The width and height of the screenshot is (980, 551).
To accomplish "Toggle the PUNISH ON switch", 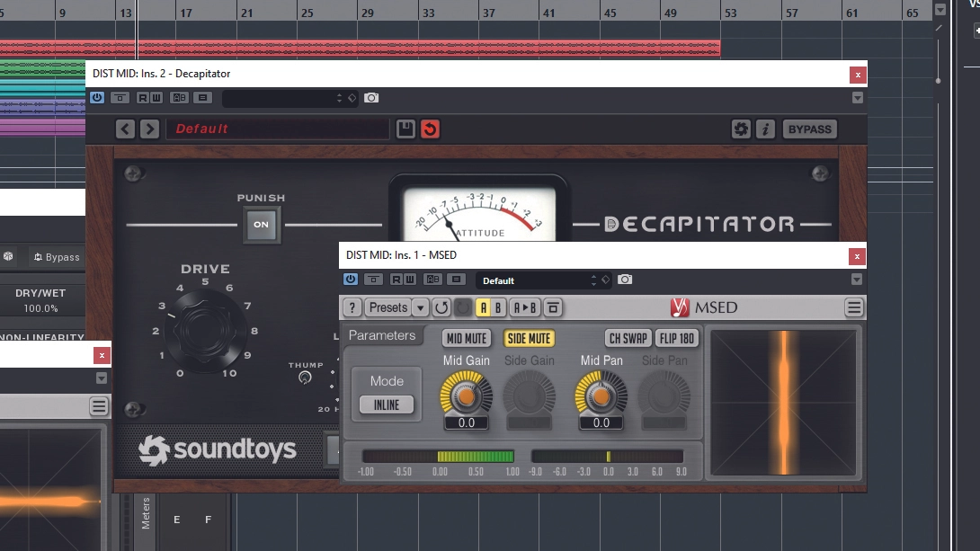I will (262, 225).
